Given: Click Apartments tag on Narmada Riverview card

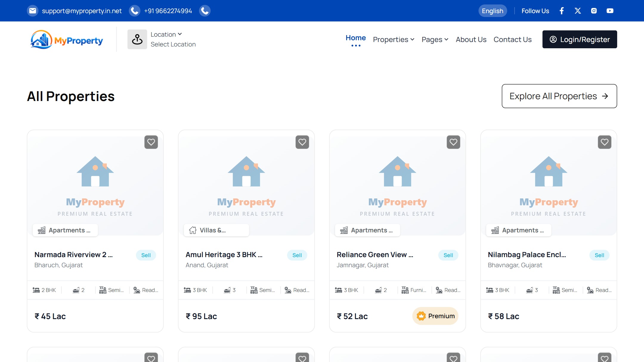Looking at the screenshot, I should (x=65, y=230).
